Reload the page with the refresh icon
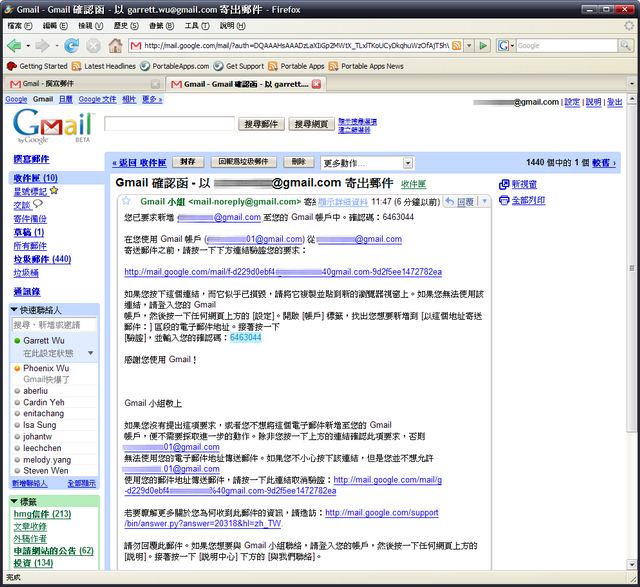The image size is (640, 587). (x=71, y=45)
